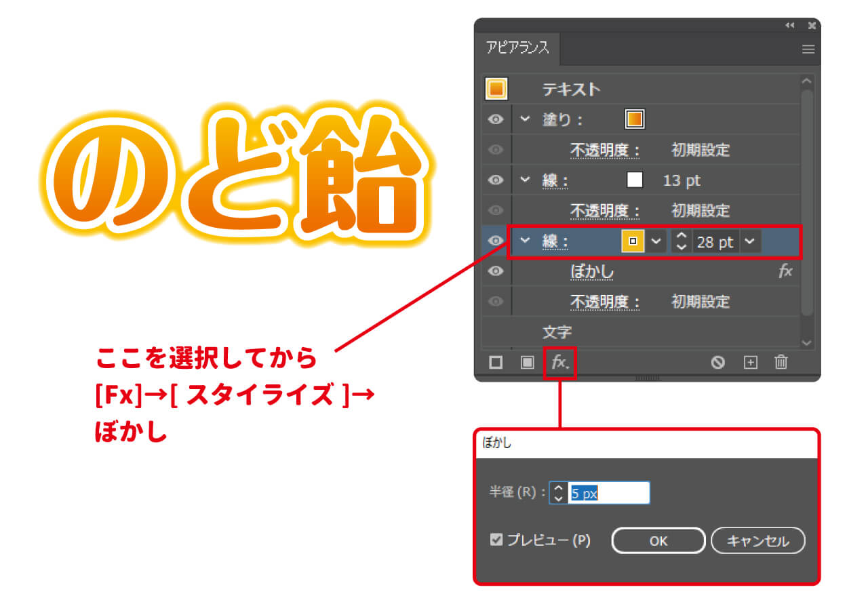Toggle visibility of 13 pt 線 stroke
The height and width of the screenshot is (600, 868).
click(496, 180)
